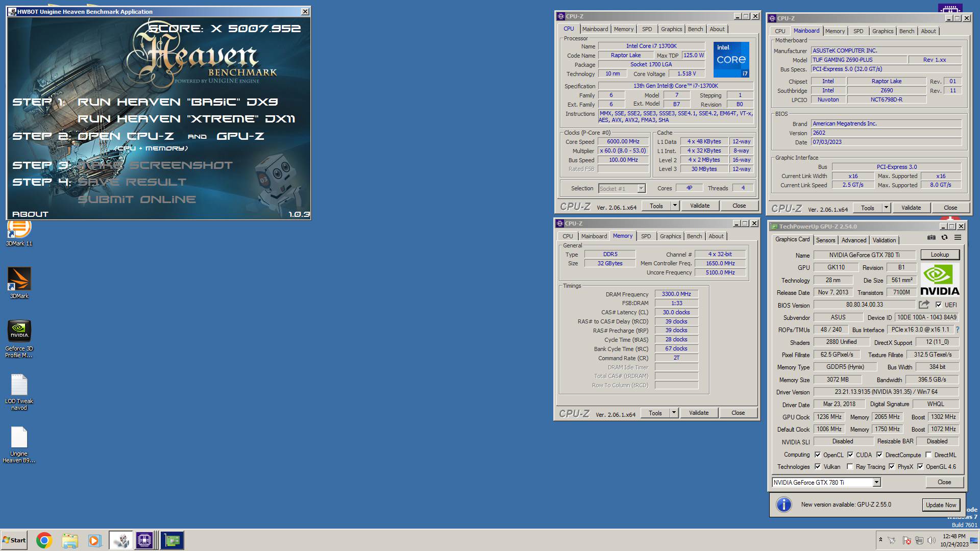Screen dimensions: 980x551
Task: Switch to Bench tab in CPU-Z Memory window
Action: (x=694, y=236)
